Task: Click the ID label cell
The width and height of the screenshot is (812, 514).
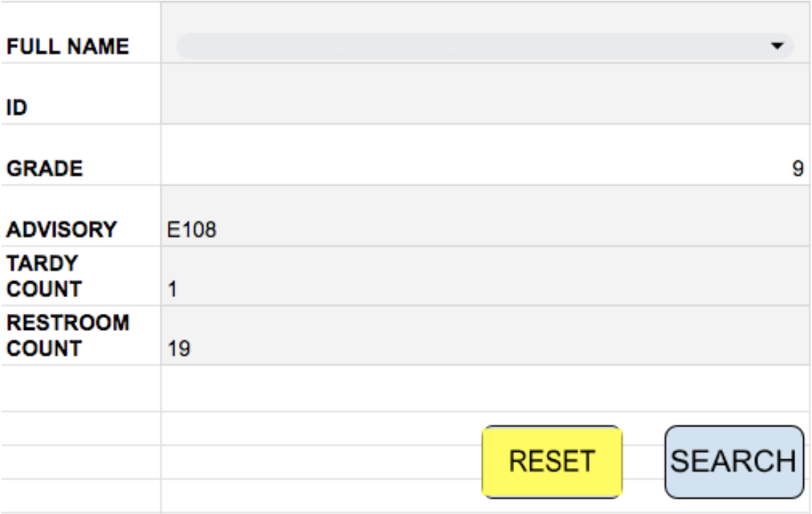Action: pyautogui.click(x=81, y=93)
